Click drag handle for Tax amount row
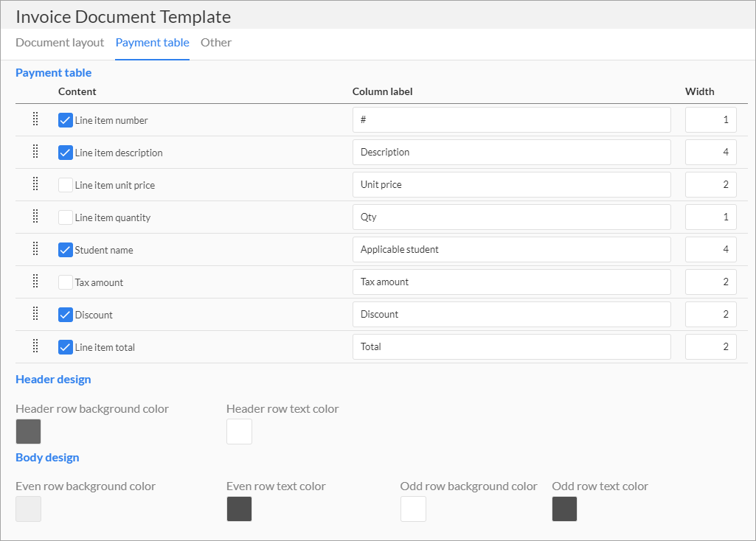756x541 pixels. click(35, 281)
